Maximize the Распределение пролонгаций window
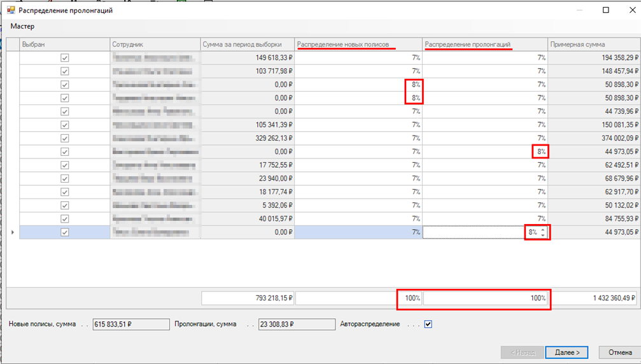641x364 pixels. pyautogui.click(x=606, y=10)
